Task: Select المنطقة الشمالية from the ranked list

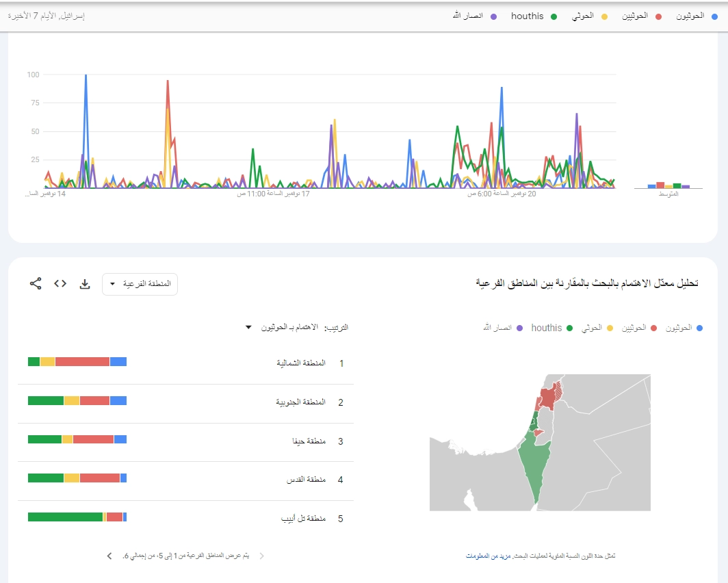Action: click(302, 363)
